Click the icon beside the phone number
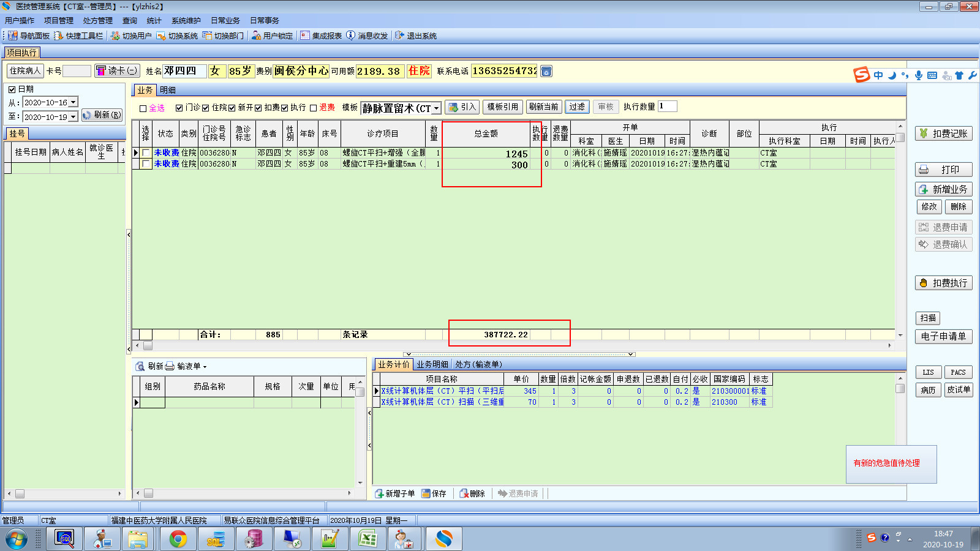Image resolution: width=980 pixels, height=551 pixels. point(546,71)
